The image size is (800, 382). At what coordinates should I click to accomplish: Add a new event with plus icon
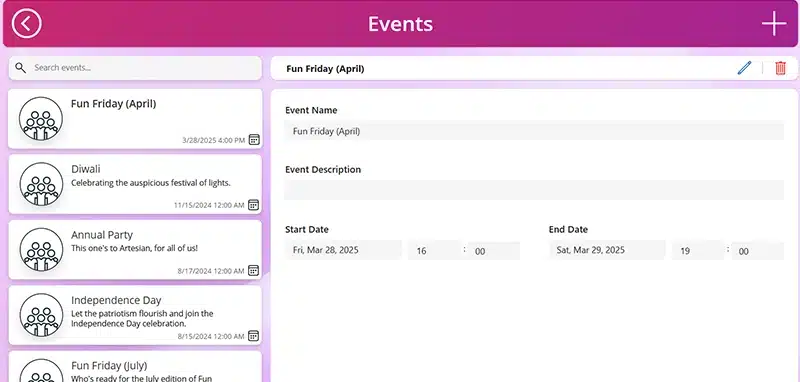pos(774,23)
